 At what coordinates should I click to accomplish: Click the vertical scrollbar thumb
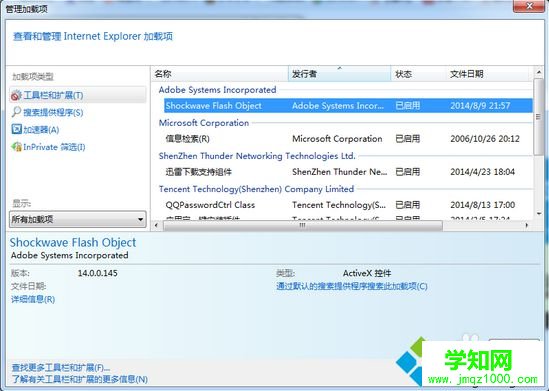539,117
